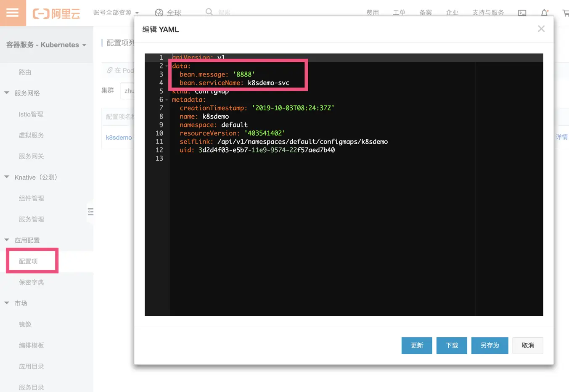Open the notifications bell

(x=544, y=13)
